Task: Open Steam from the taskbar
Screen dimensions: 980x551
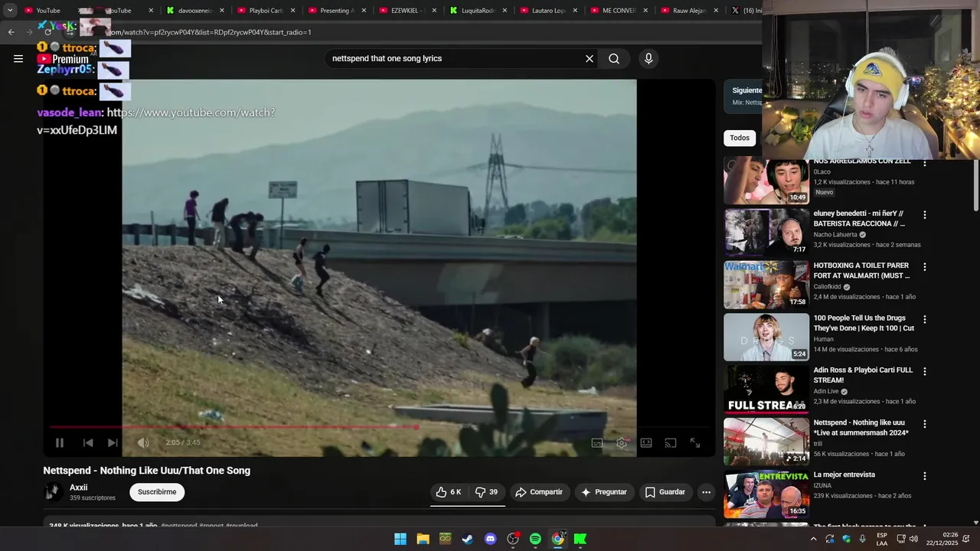Action: point(468,539)
